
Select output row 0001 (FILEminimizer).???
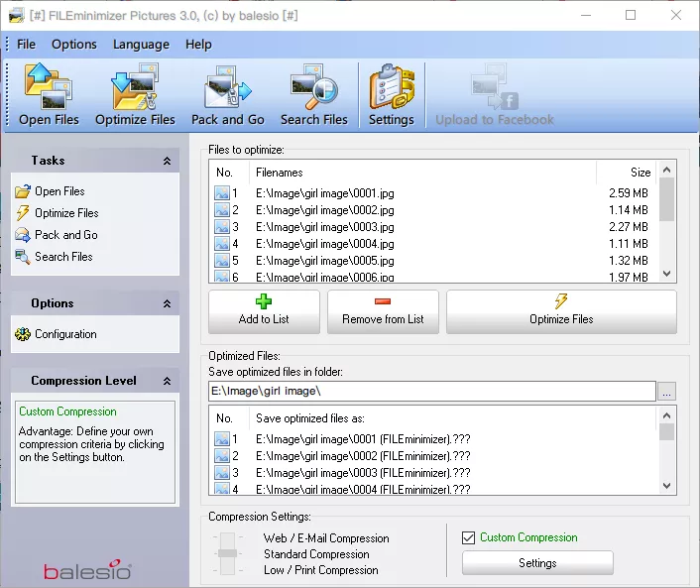(x=432, y=439)
